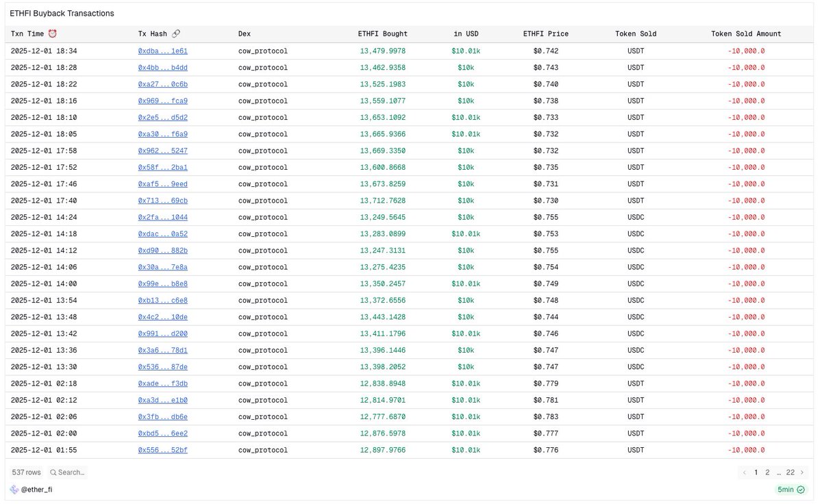Open transaction hash 0xdba...1e61
The width and height of the screenshot is (822, 504).
click(162, 51)
